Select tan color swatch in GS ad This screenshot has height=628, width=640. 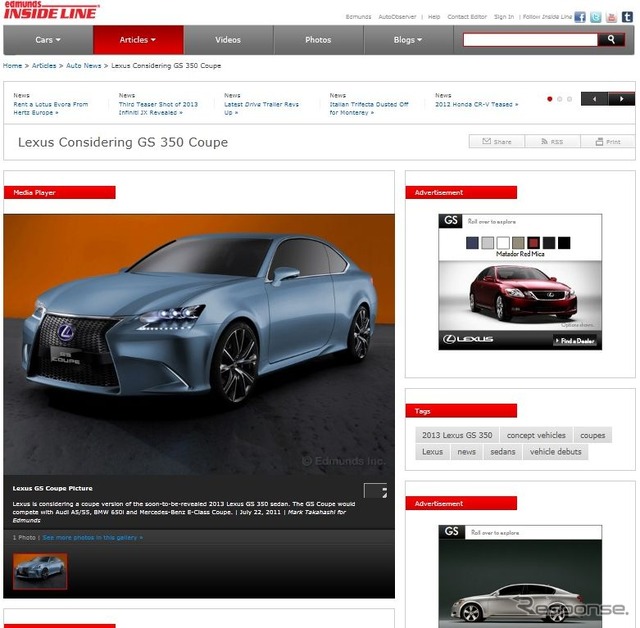pos(518,243)
